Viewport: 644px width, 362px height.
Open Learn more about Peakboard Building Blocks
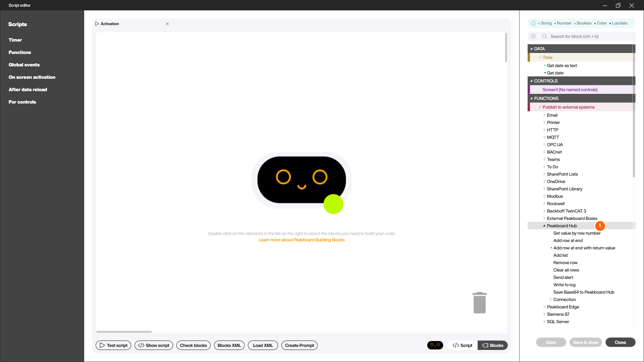pos(302,240)
